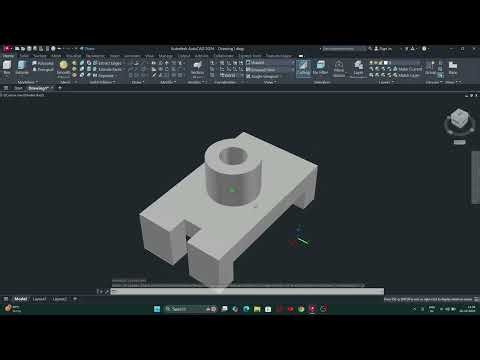Screen dimensions: 480x360
Task: Click the Make Current layer tool
Action: point(407,69)
